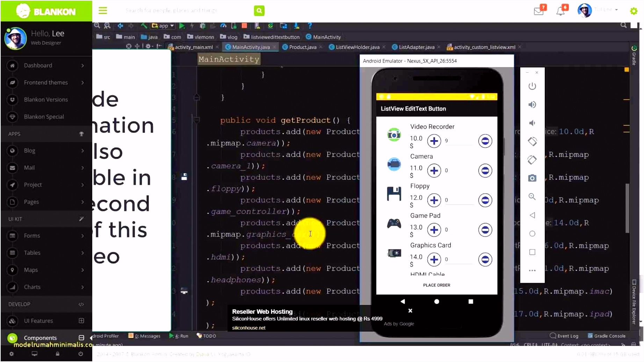This screenshot has height=362, width=644.
Task: Switch to activity_custom_listview.xml tab
Action: click(484, 47)
